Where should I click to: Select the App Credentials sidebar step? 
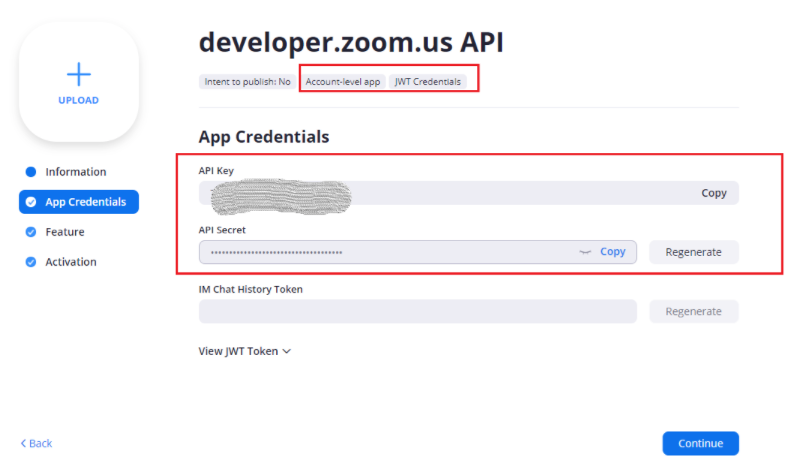click(79, 202)
